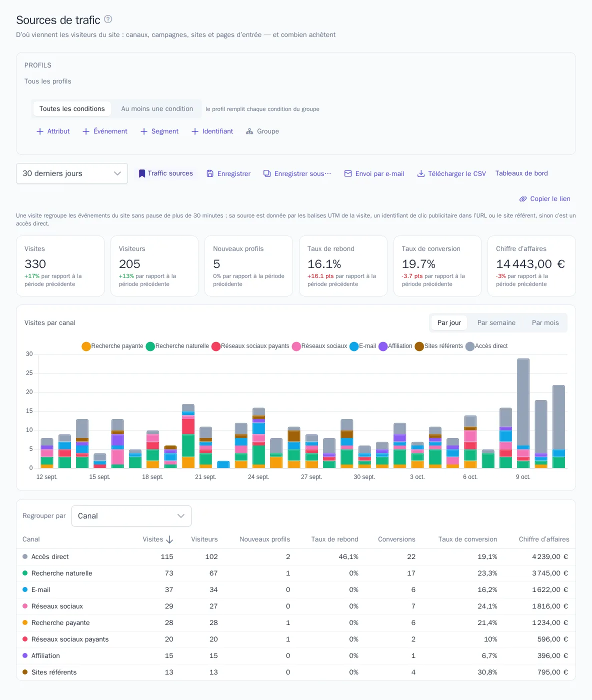Click the Enregistrer save icon
Screen dimensions: 592x700
pyautogui.click(x=210, y=173)
